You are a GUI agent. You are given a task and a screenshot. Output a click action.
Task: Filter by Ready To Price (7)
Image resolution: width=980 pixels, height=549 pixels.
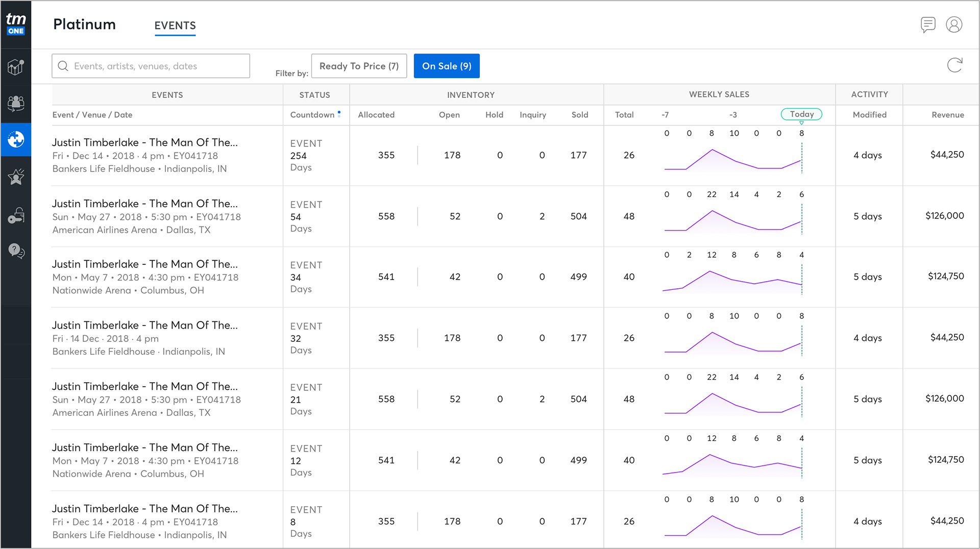(359, 66)
